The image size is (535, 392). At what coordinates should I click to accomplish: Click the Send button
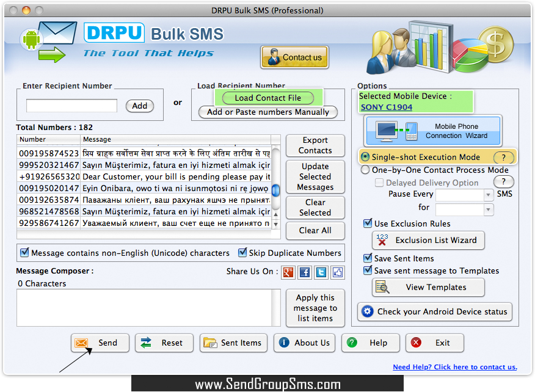pyautogui.click(x=100, y=343)
